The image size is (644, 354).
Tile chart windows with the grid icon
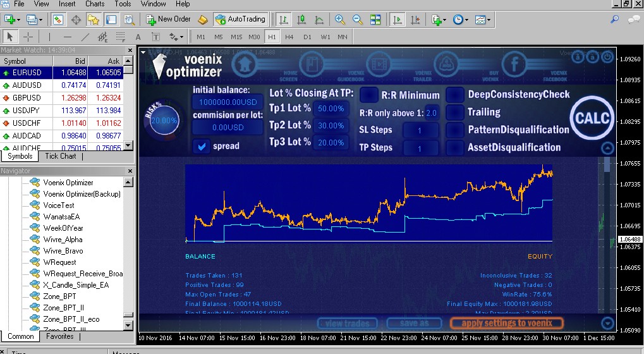[375, 20]
